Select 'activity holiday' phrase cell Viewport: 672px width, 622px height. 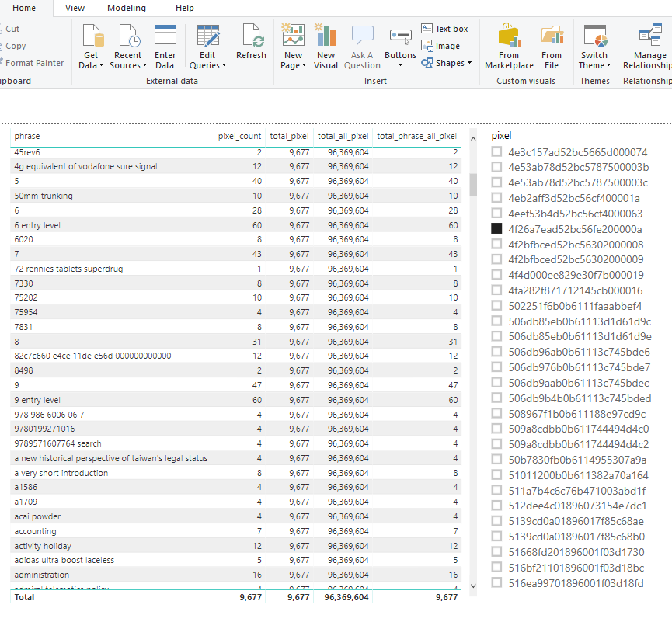click(x=43, y=546)
